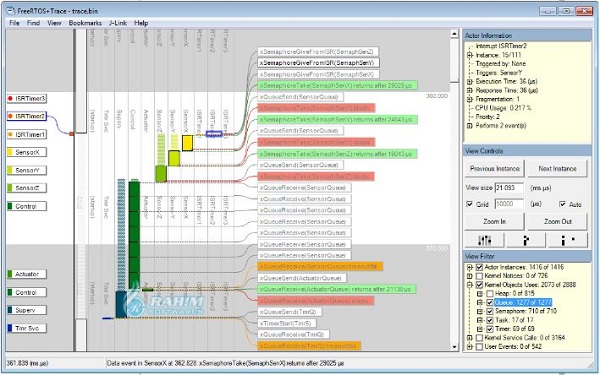Click the sliders icon button below Zoom In
Image resolution: width=600 pixels, height=375 pixels.
[484, 240]
